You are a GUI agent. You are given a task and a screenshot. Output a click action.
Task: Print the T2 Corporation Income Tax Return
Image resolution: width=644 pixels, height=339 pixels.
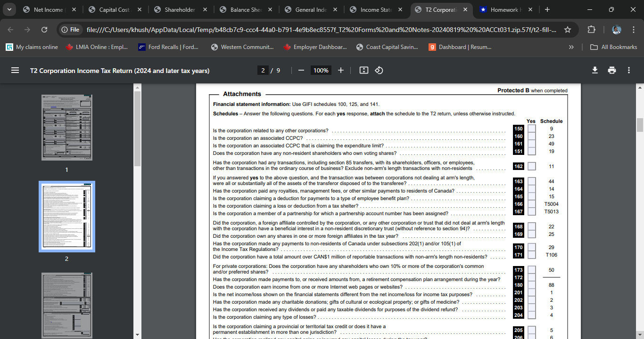[x=612, y=70]
